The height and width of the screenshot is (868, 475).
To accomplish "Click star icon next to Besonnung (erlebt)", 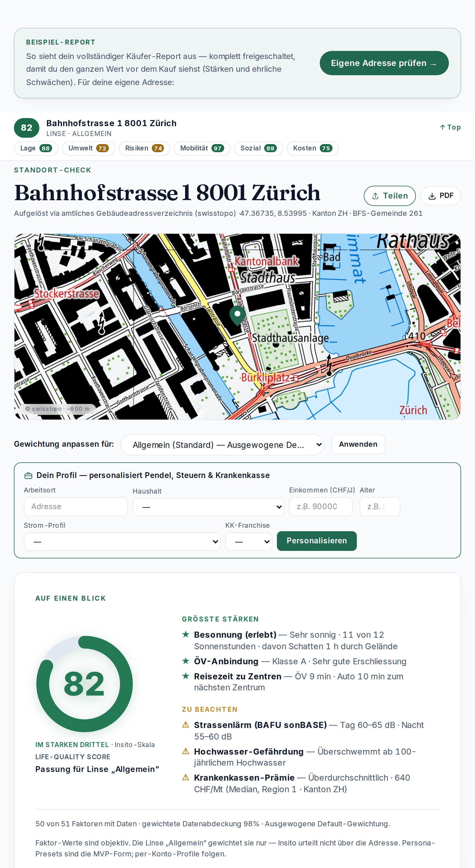I will pyautogui.click(x=186, y=634).
